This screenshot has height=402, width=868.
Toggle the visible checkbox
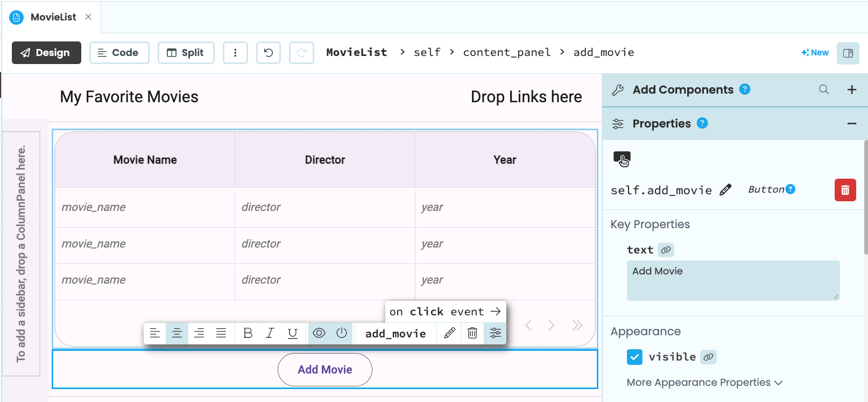635,357
